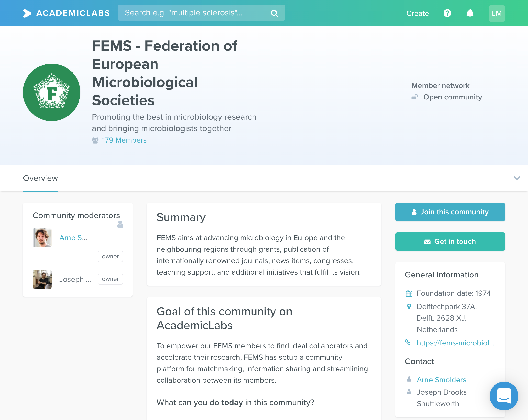Click the Get in touch button
This screenshot has height=420, width=528.
(450, 242)
